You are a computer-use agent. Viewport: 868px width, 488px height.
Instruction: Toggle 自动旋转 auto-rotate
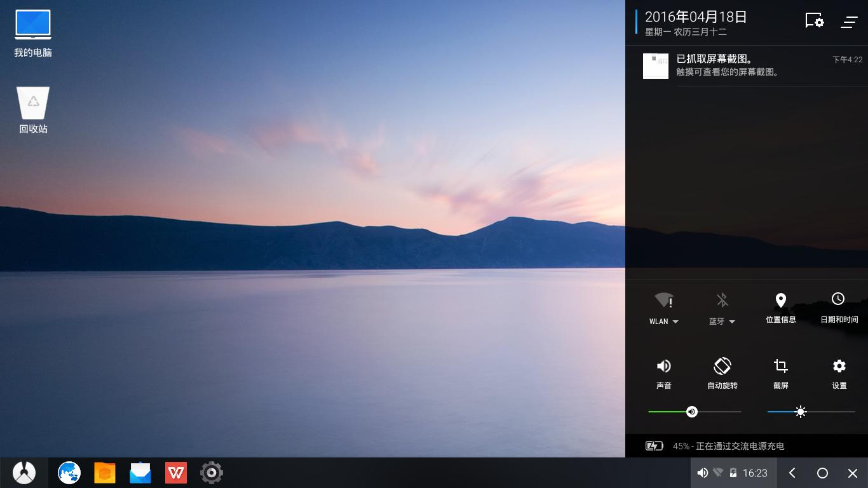[x=722, y=366]
